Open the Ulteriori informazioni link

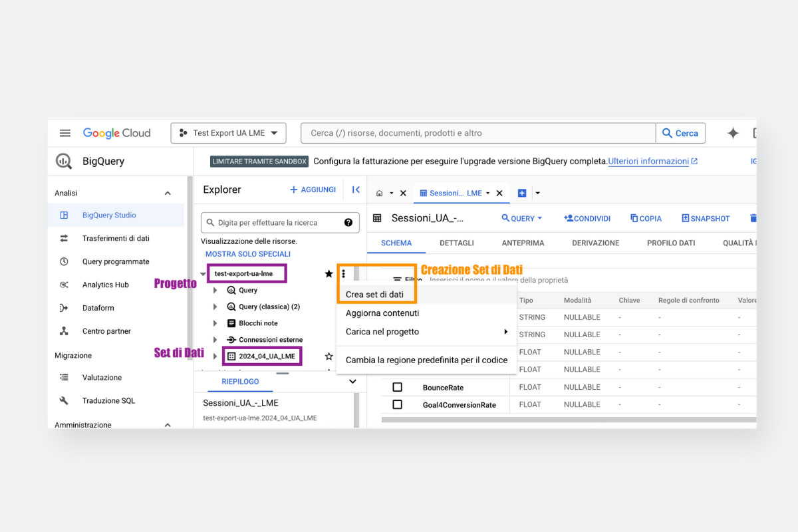[653, 161]
